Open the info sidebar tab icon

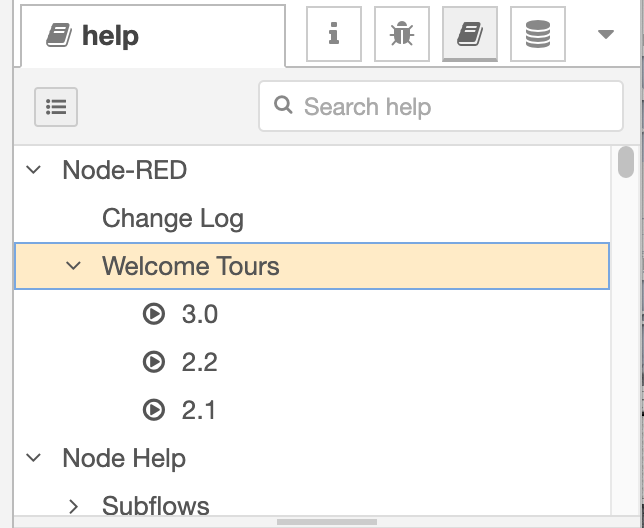[334, 34]
